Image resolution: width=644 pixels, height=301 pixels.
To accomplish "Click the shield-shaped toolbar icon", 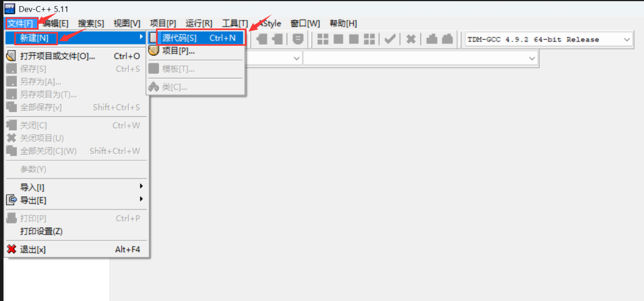I will point(298,39).
